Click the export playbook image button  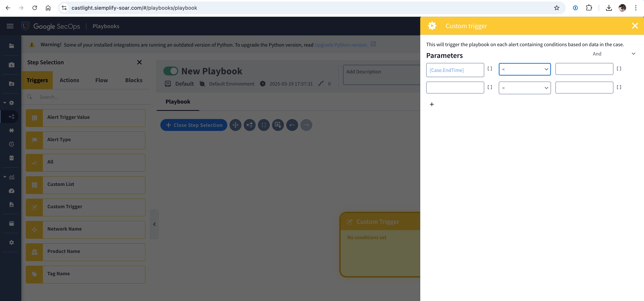click(x=278, y=125)
